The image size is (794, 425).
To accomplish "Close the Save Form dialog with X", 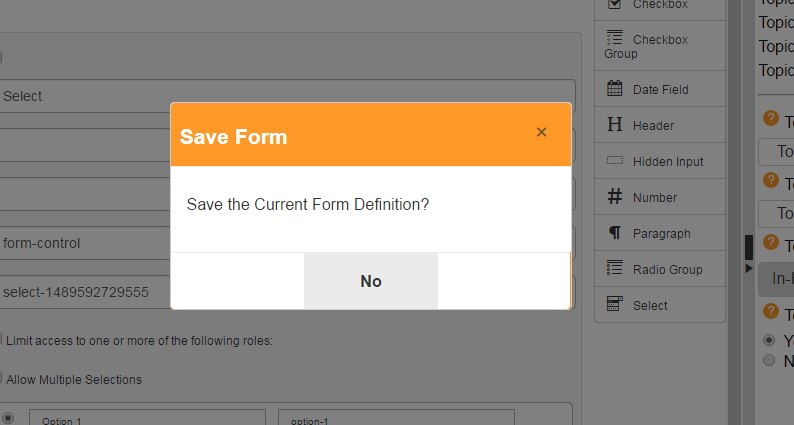I will point(541,132).
